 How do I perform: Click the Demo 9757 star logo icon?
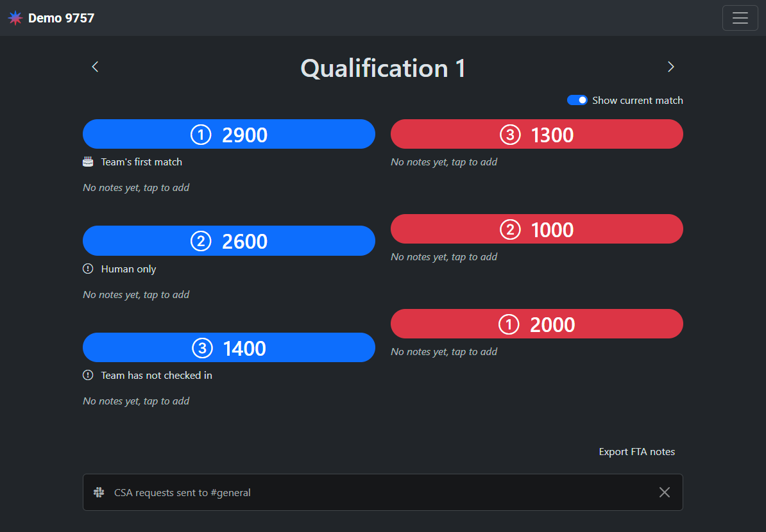[x=15, y=18]
